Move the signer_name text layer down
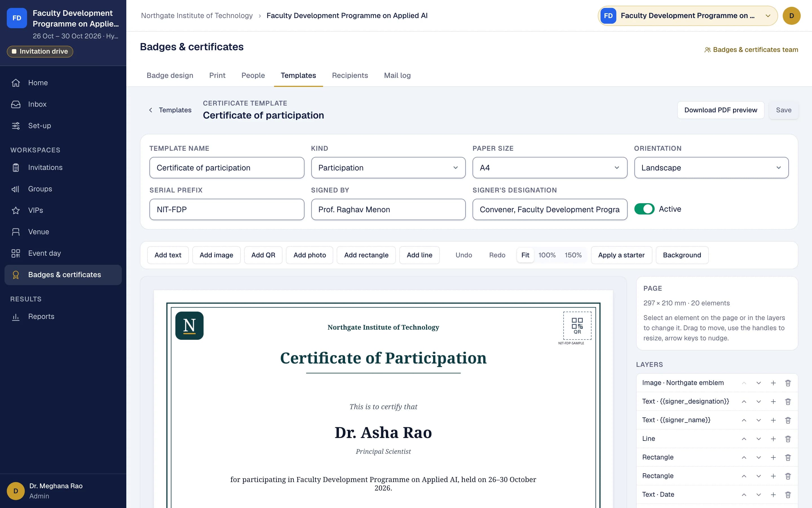The height and width of the screenshot is (508, 812). coord(759,420)
